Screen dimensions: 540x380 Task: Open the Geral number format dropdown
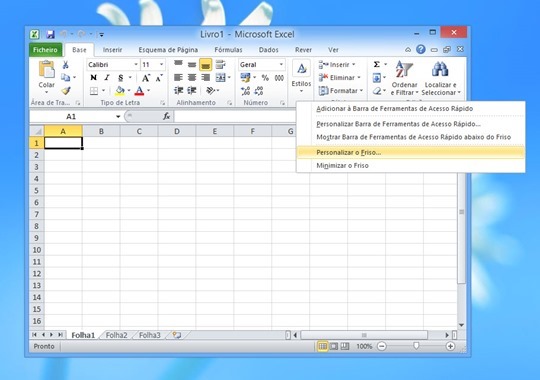coord(281,64)
